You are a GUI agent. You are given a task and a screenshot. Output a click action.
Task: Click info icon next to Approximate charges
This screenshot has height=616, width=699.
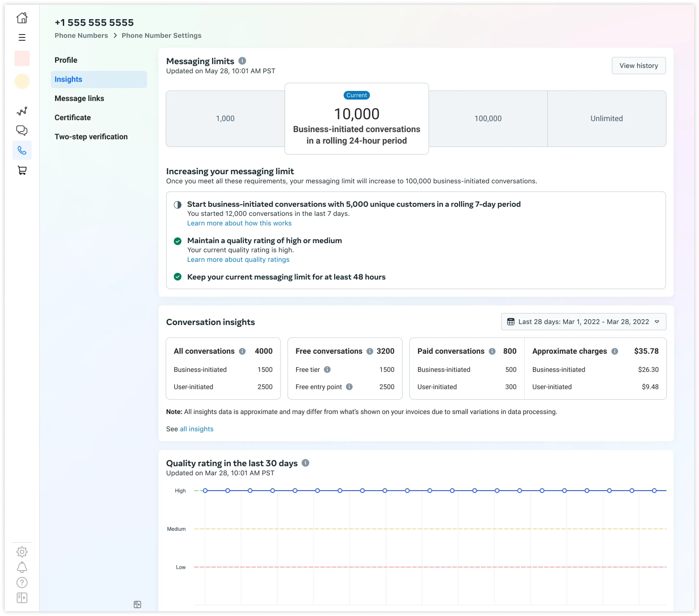(615, 351)
